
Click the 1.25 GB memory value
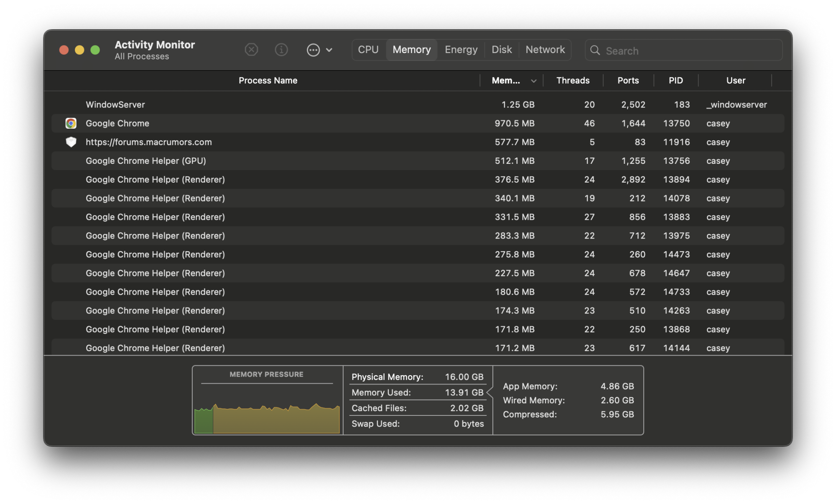coord(518,104)
